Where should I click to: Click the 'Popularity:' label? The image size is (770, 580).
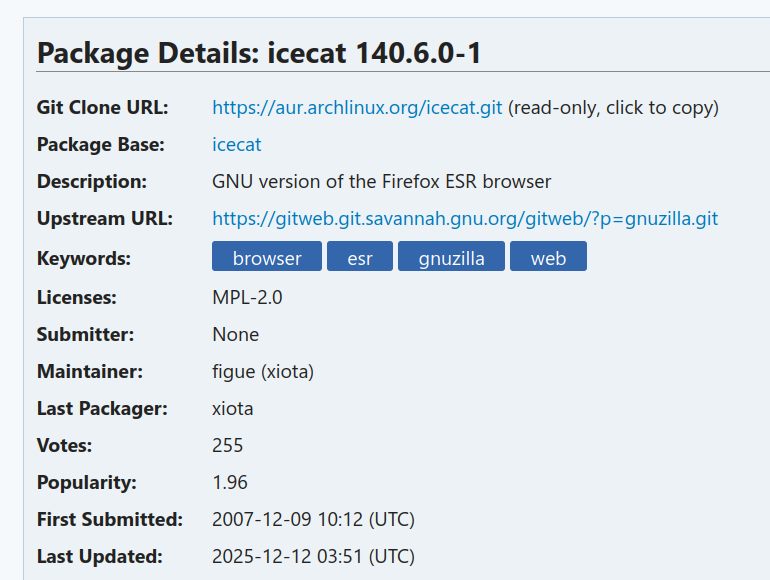point(86,482)
